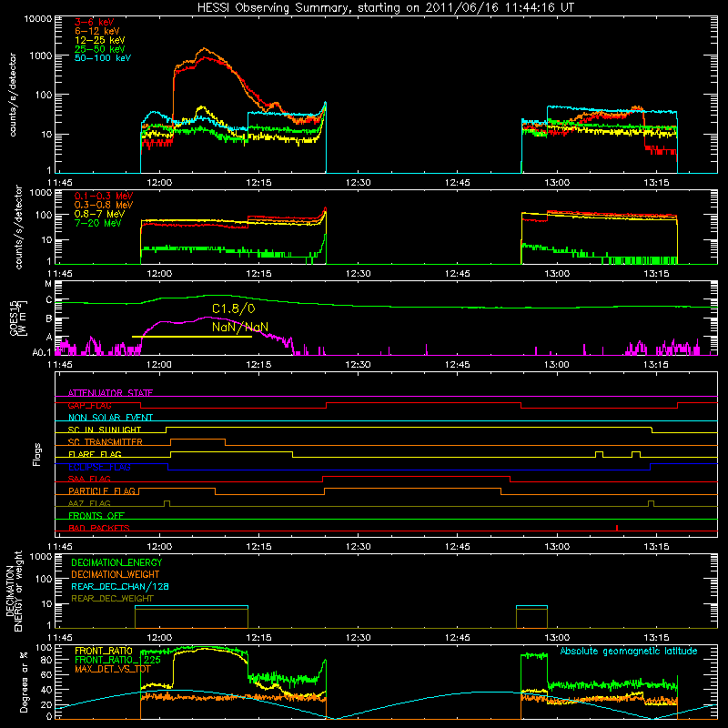Select the SAA_FLAG label
Viewport: 728px width, 728px height.
89,479
